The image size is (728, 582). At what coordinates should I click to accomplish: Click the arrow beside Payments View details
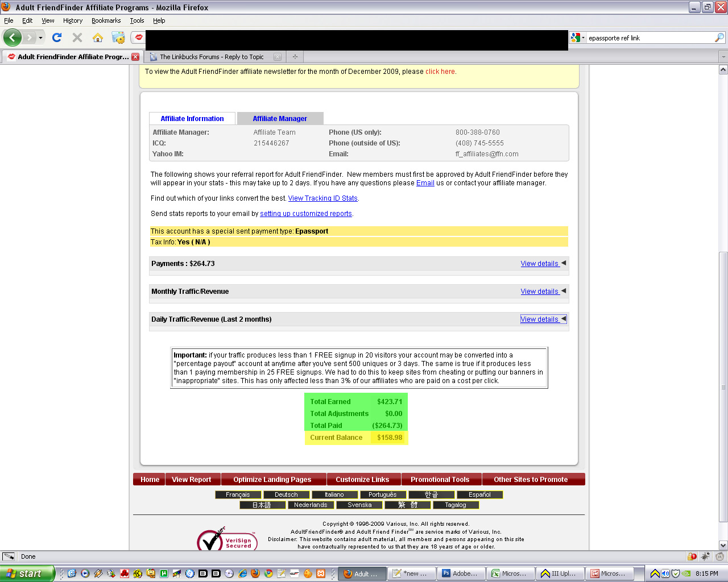pos(564,263)
